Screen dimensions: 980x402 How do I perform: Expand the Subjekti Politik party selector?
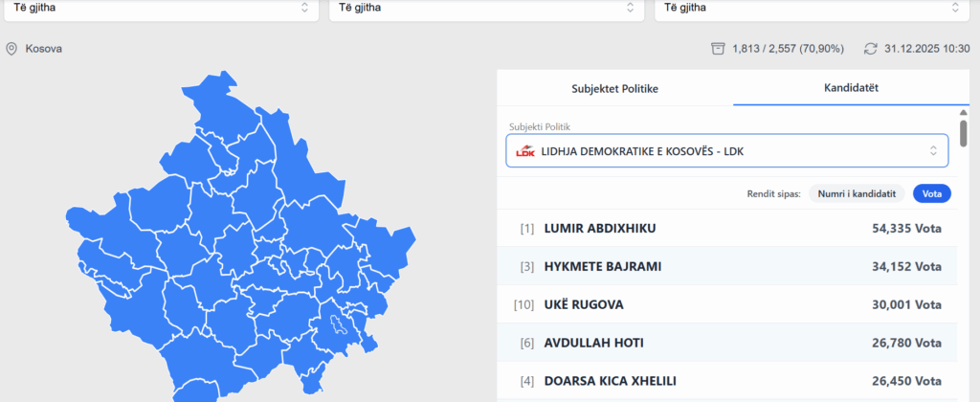(x=727, y=151)
